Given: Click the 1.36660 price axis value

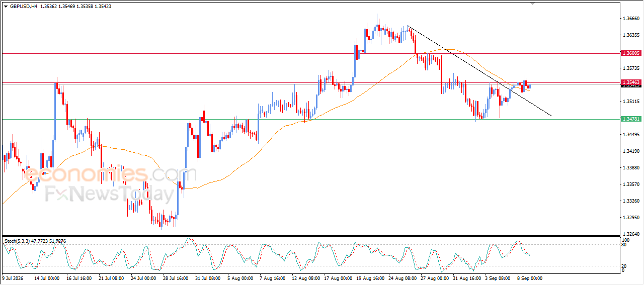Looking at the screenshot, I should (631, 19).
